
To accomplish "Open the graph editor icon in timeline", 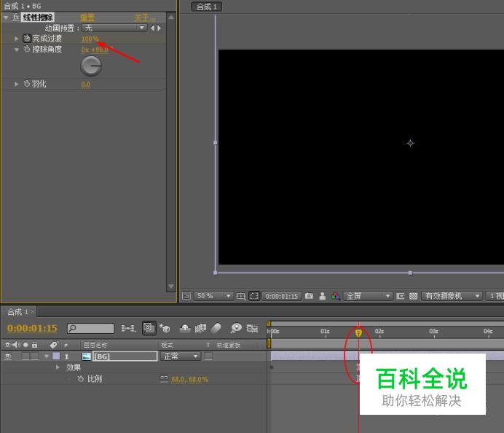I will coord(253,329).
